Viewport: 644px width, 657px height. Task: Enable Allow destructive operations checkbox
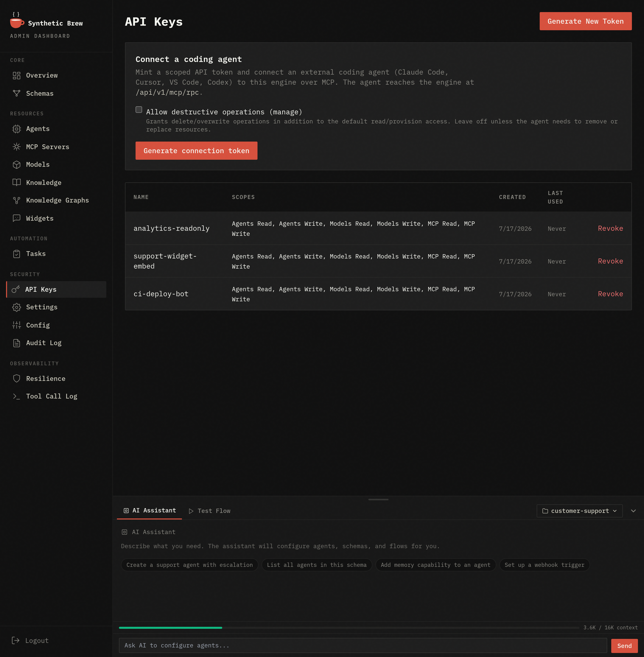[x=139, y=110]
